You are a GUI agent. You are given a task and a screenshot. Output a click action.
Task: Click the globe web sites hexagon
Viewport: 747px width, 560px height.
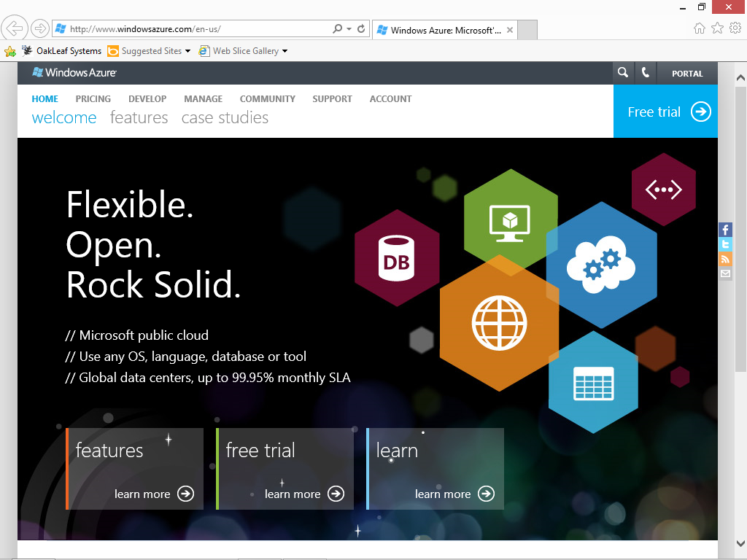tap(499, 323)
